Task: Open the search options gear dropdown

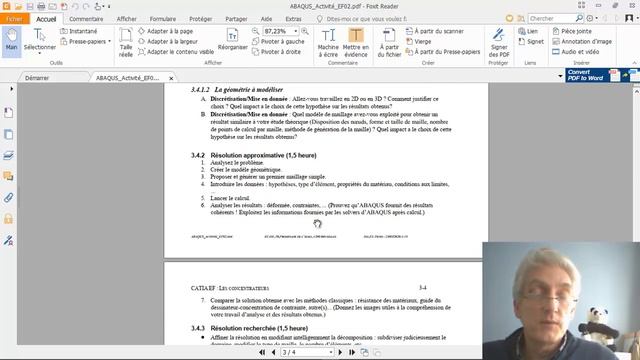Action: tap(592, 18)
